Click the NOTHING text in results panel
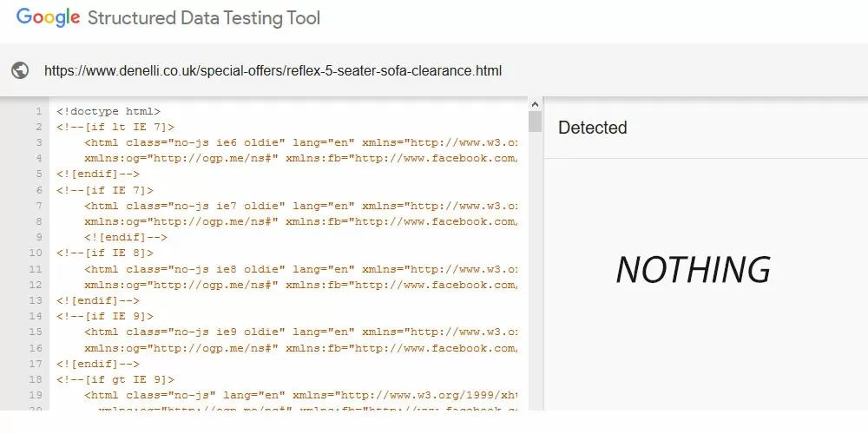The width and height of the screenshot is (868, 434). click(693, 270)
